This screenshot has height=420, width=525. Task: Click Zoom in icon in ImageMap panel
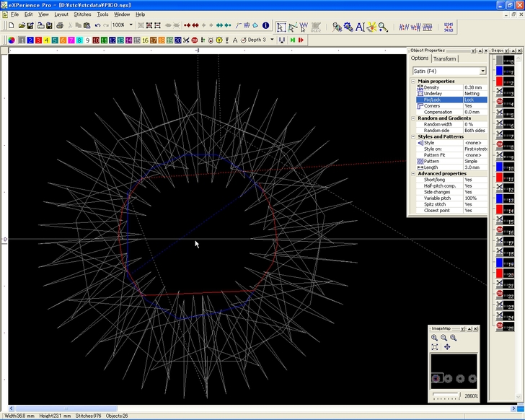[x=434, y=338]
